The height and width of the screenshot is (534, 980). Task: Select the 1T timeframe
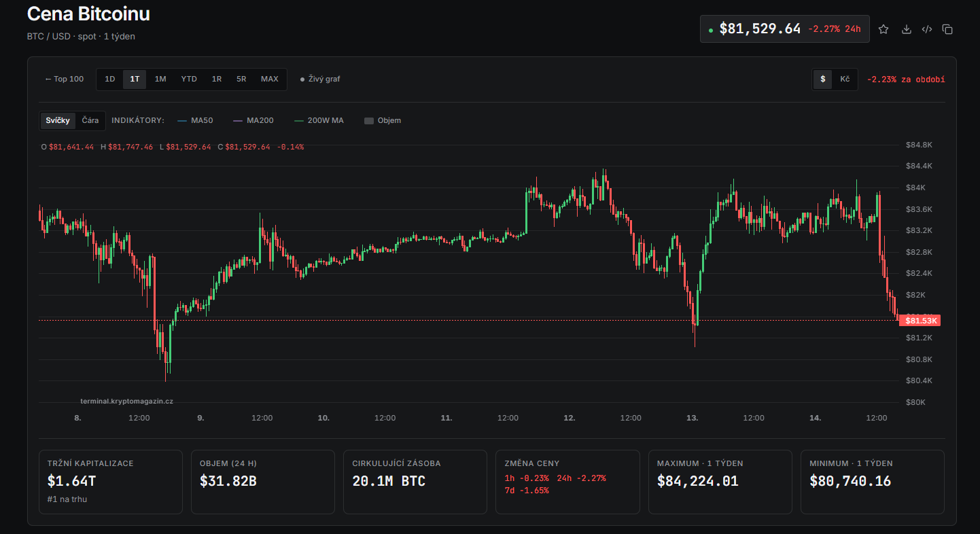pyautogui.click(x=135, y=79)
